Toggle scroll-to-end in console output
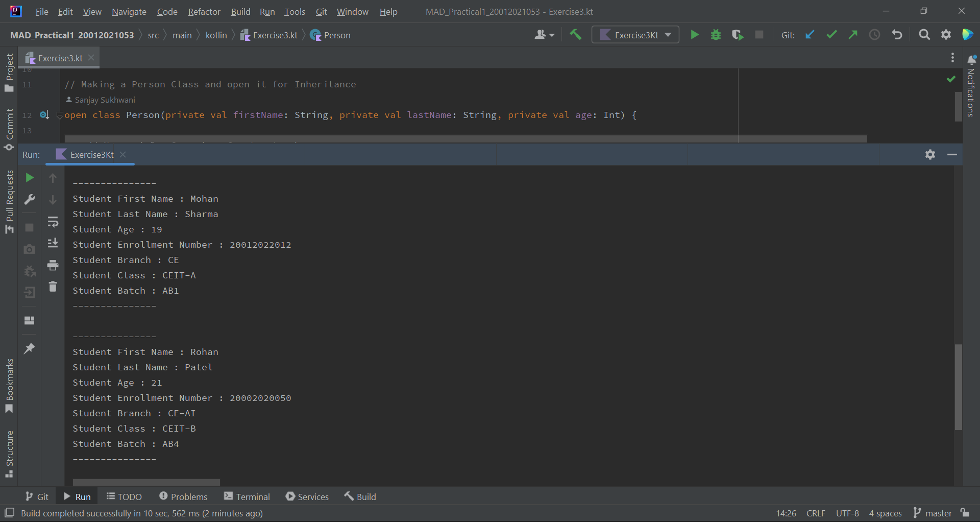The image size is (980, 522). (x=53, y=243)
